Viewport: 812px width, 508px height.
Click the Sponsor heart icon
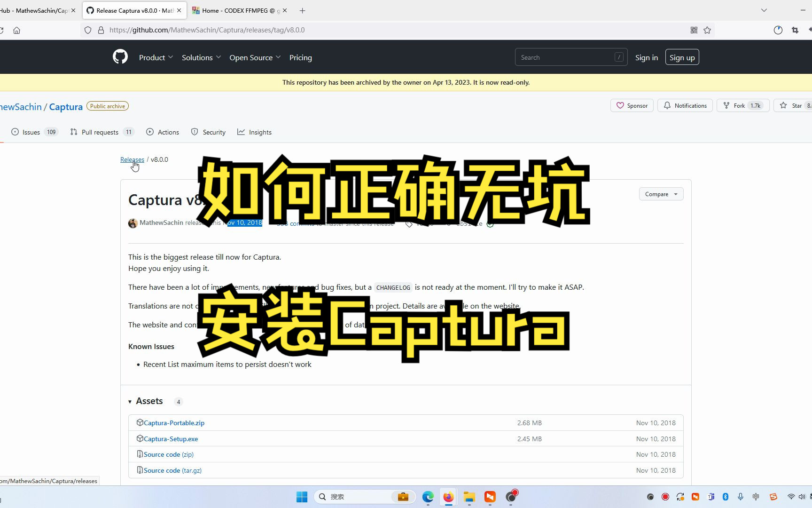(x=620, y=105)
